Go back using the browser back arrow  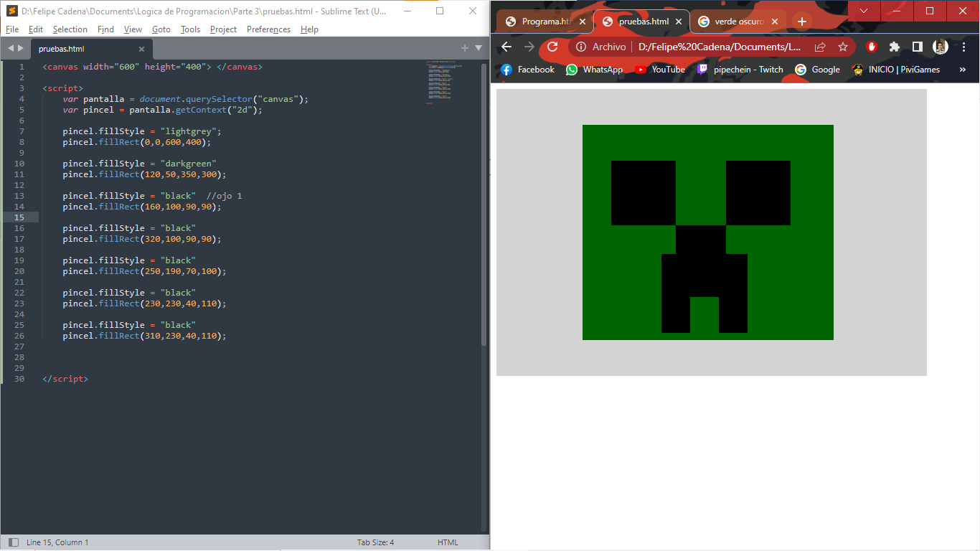[507, 47]
